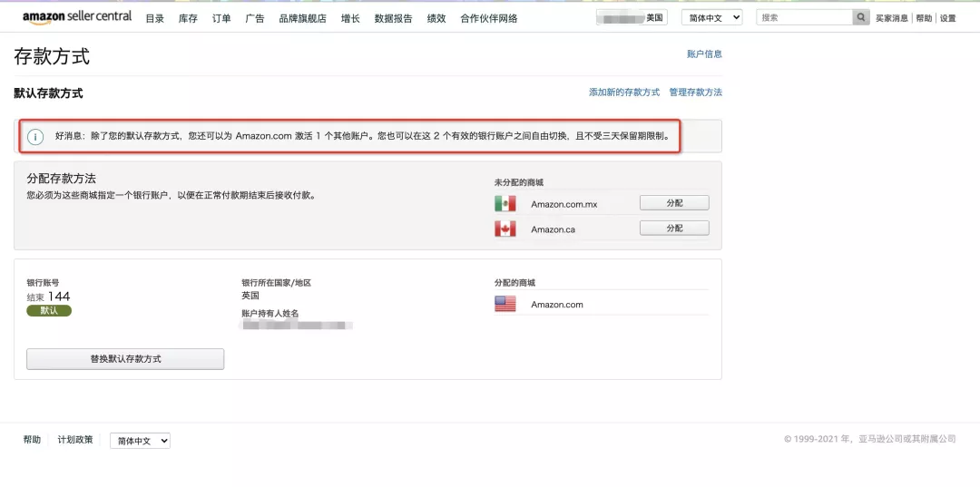Click the Canada flag icon
This screenshot has width=980, height=487.
[505, 229]
